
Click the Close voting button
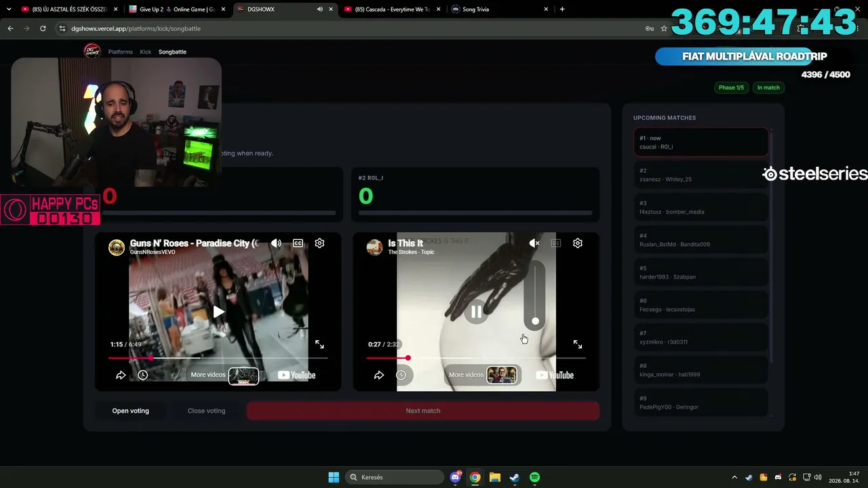point(206,411)
